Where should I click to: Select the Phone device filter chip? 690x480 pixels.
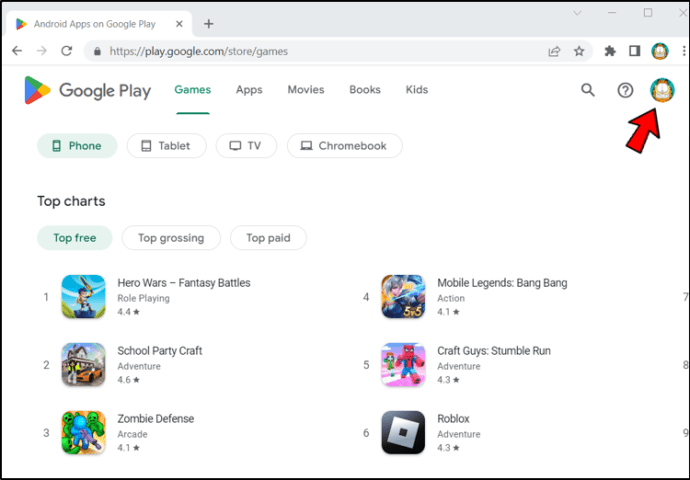click(x=77, y=146)
